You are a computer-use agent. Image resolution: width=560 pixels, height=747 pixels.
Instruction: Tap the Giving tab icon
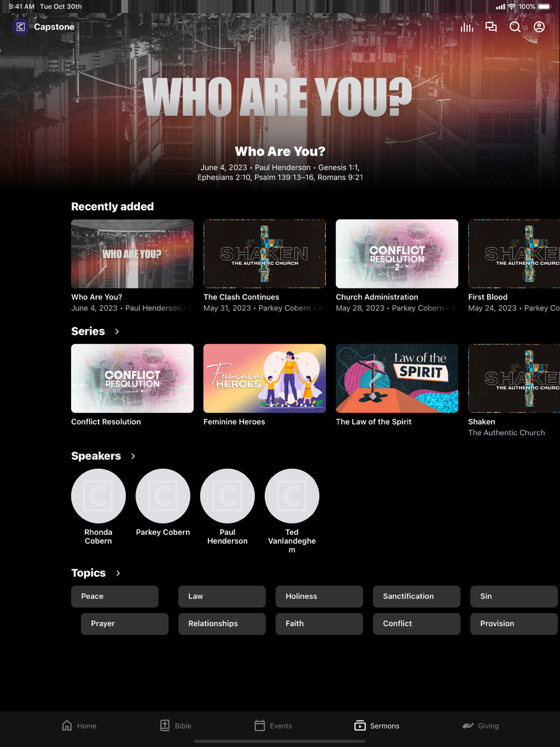468,726
